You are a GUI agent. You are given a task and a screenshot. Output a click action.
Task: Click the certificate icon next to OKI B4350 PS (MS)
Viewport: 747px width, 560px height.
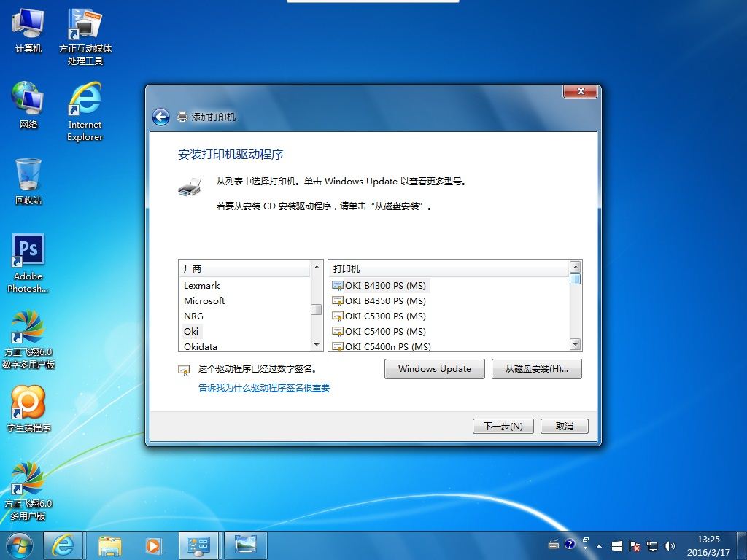[338, 301]
